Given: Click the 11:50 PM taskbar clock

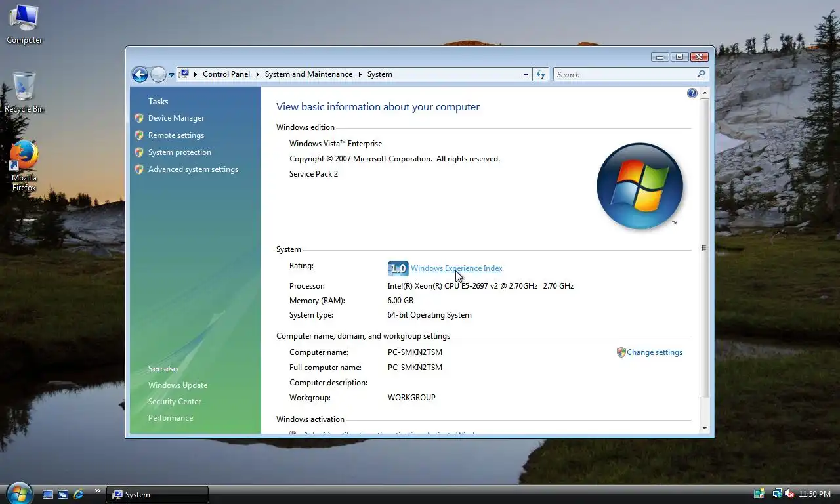Looking at the screenshot, I should tap(814, 494).
